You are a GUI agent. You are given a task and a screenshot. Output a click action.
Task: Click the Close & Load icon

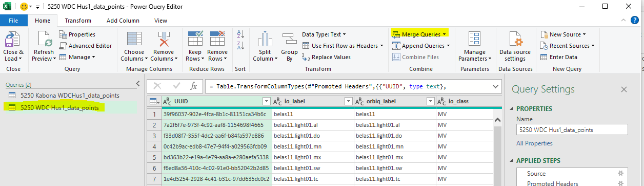pyautogui.click(x=13, y=39)
